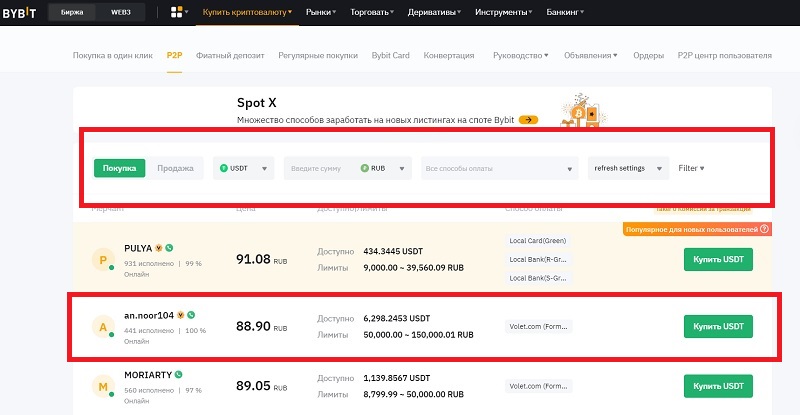This screenshot has width=800, height=415.
Task: Click Купить USDT for an.noor104 offer
Action: pyautogui.click(x=718, y=327)
